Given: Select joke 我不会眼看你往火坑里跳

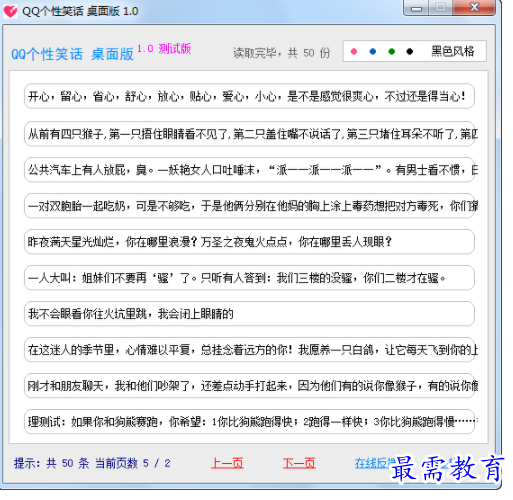Looking at the screenshot, I should [x=249, y=314].
